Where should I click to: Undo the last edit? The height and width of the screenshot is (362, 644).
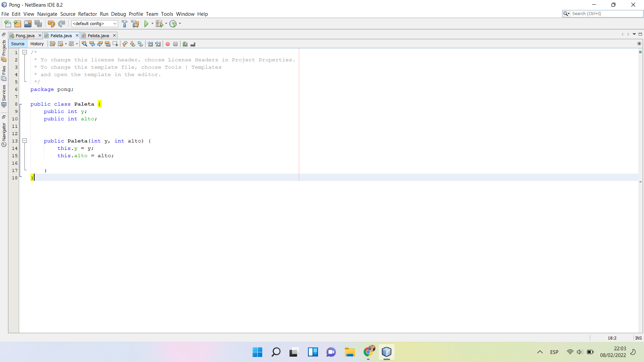click(51, 23)
